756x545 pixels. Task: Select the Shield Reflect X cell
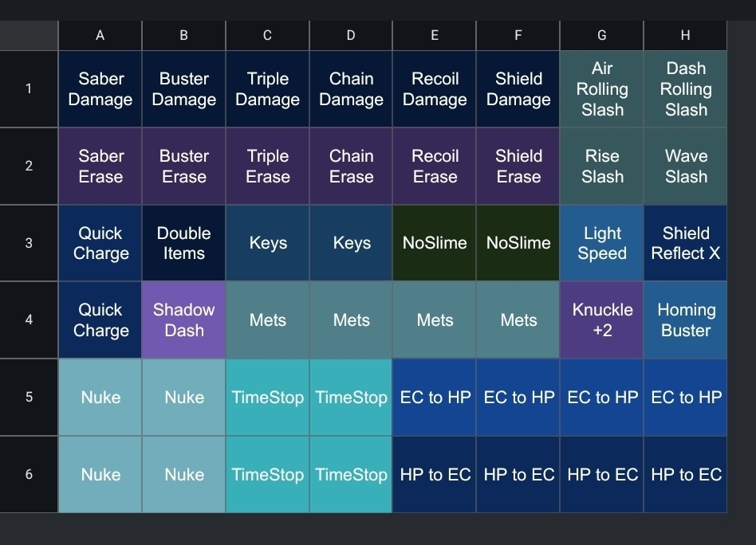pyautogui.click(x=686, y=243)
